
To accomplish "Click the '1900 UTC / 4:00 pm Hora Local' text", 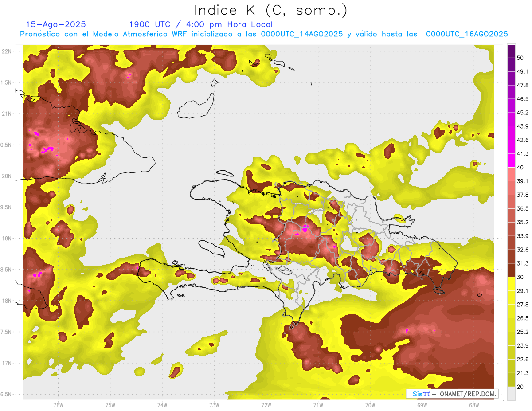I will (x=200, y=24).
